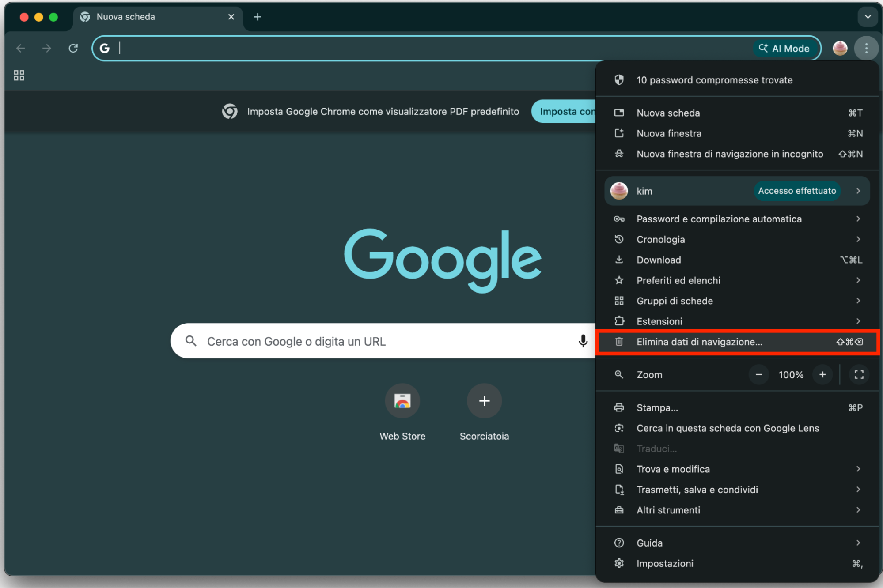Expand the Estensioni submenu
883x588 pixels.
click(737, 321)
